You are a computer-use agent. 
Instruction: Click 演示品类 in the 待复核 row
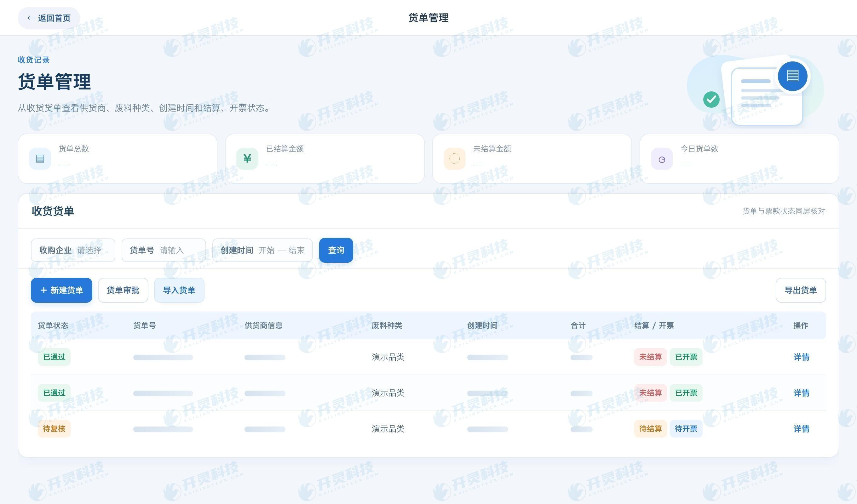pos(388,429)
